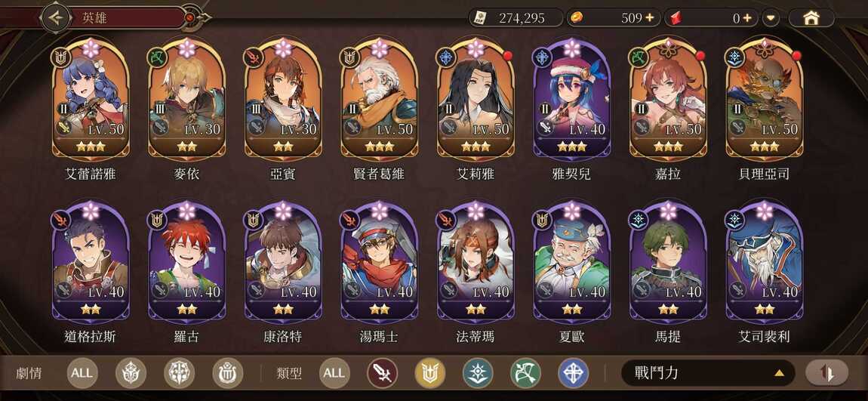Select the first 劇情 faction emblem filter
The image size is (868, 401).
point(131,373)
